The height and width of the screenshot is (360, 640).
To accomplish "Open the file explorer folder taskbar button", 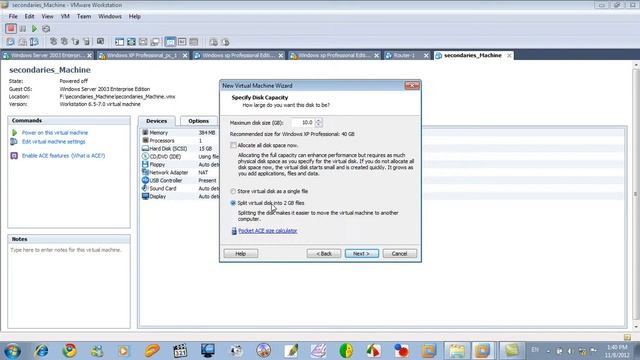I will (457, 351).
